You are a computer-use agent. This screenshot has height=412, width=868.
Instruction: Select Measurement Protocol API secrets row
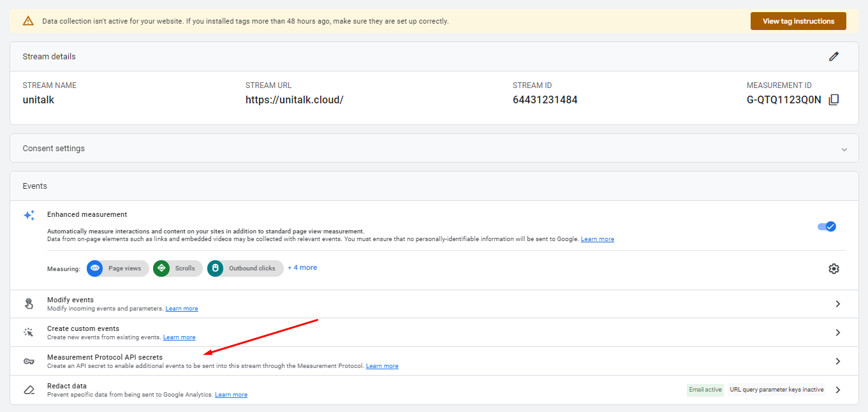(x=105, y=357)
